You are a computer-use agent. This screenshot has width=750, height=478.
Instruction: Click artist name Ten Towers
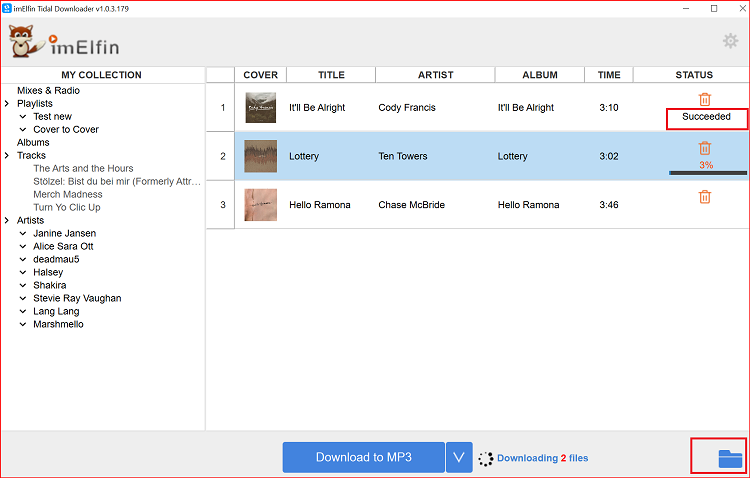[x=403, y=156]
